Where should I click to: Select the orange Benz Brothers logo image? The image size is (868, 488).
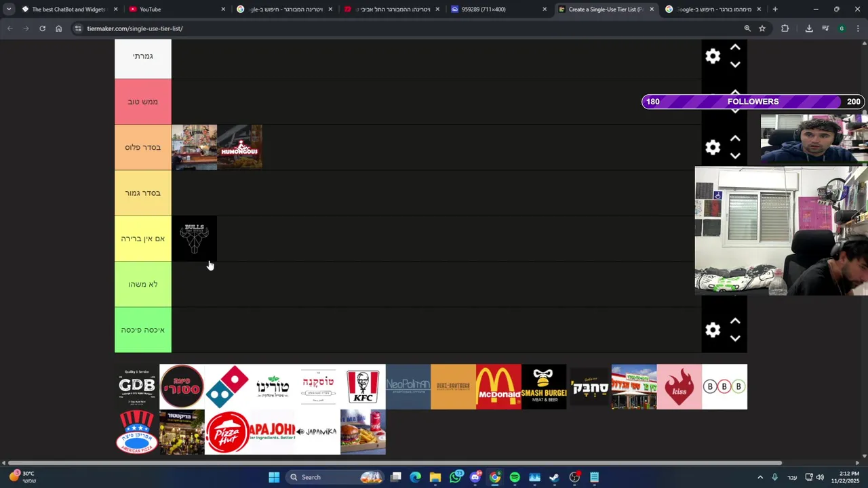tap(453, 386)
